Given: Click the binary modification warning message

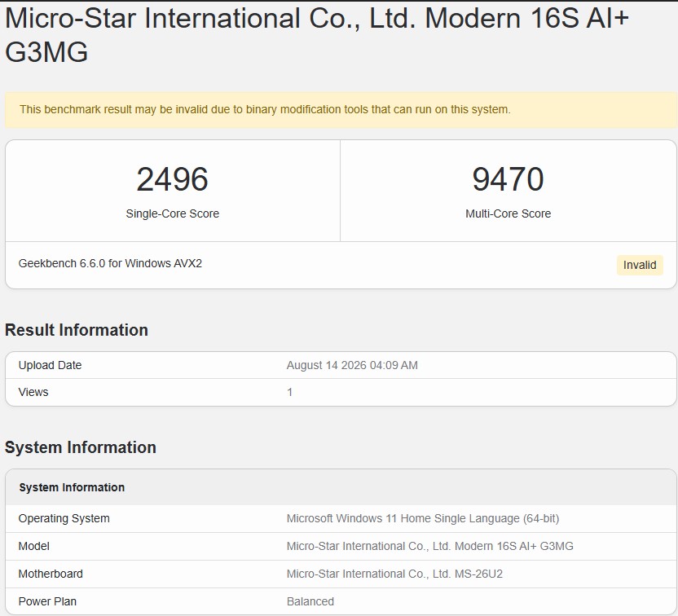Looking at the screenshot, I should (265, 109).
